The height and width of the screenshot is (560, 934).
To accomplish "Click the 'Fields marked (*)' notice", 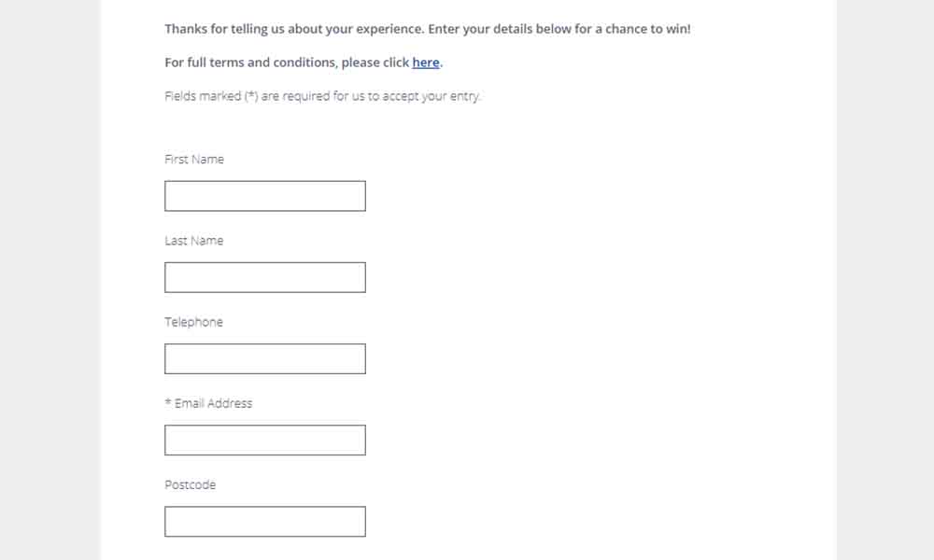I will [322, 96].
